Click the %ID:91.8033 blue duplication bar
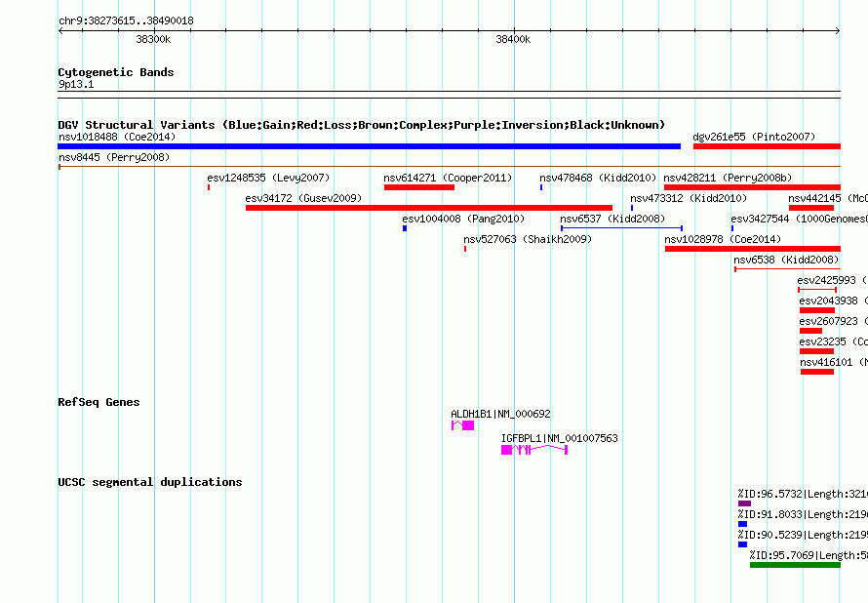Viewport: 868px width, 603px height. pyautogui.click(x=742, y=524)
